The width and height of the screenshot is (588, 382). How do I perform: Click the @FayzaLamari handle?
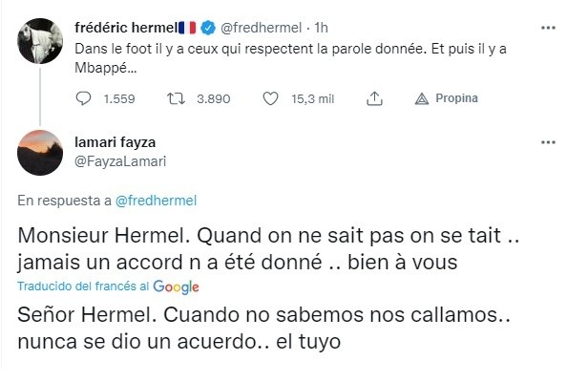point(119,161)
